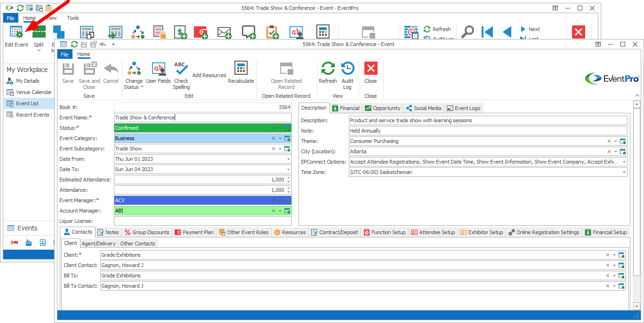The height and width of the screenshot is (323, 644).
Task: Open Status lookup icon beside Confirmed
Action: coord(288,128)
